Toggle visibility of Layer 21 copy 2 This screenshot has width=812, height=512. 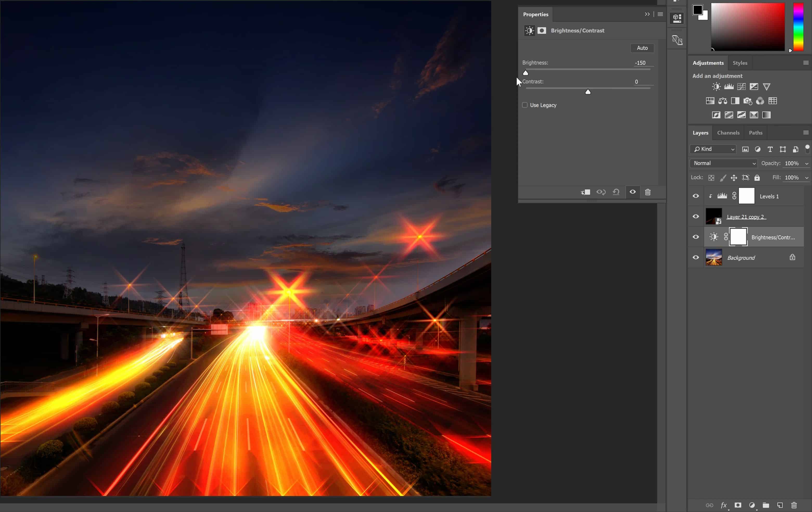coord(696,217)
